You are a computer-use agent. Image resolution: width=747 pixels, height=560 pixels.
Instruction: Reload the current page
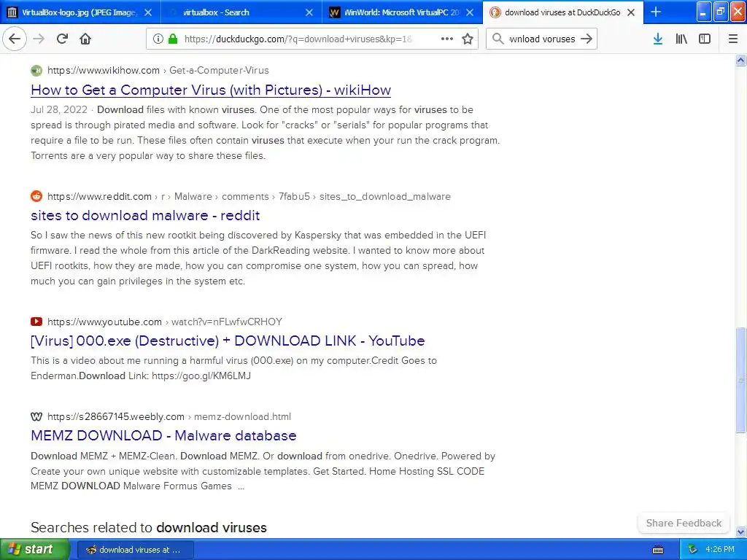point(62,39)
